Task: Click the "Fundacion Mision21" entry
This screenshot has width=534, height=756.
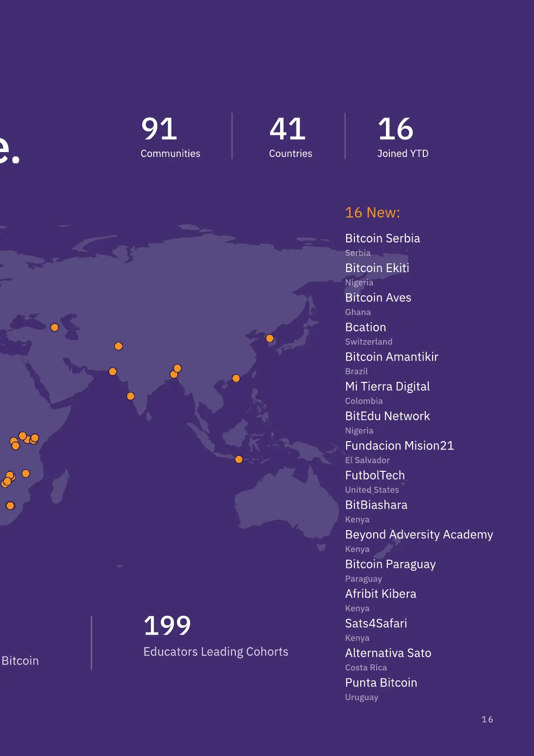Action: (x=400, y=446)
